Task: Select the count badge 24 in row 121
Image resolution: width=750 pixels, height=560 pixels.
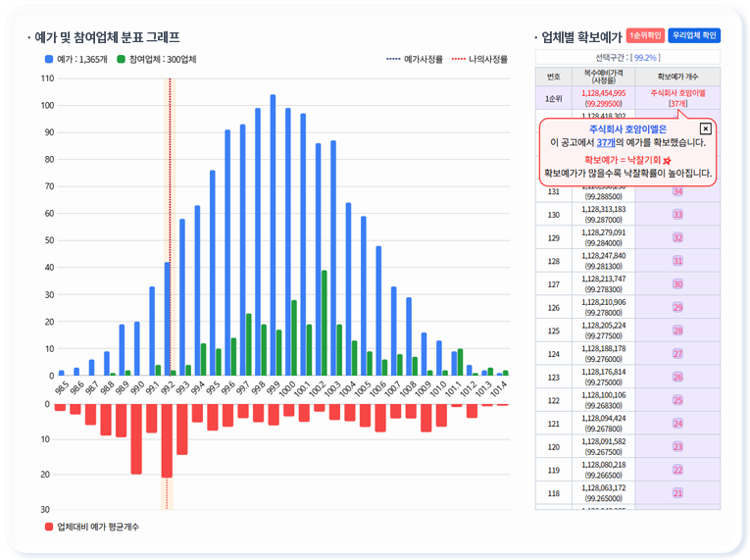Action: point(677,424)
